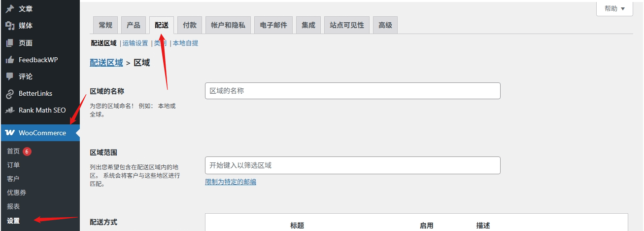Screen dimensions: 644x231
Task: Click the media icon beside 媒体
Action: pos(9,26)
